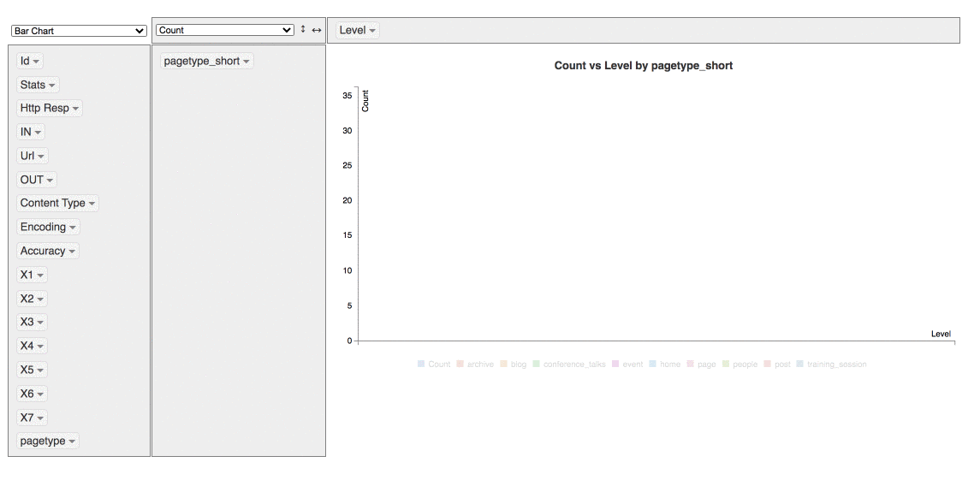Open the pagetype_short filter triangle
The width and height of the screenshot is (980, 480).
[x=246, y=62]
